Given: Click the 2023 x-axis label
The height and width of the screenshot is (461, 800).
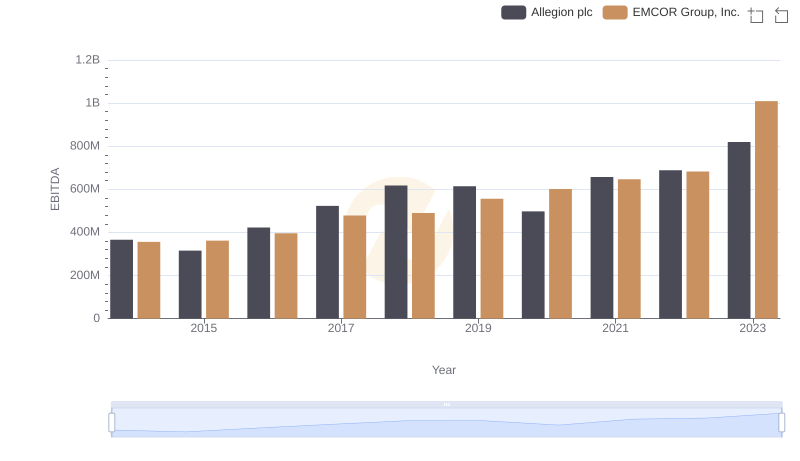Looking at the screenshot, I should [753, 328].
